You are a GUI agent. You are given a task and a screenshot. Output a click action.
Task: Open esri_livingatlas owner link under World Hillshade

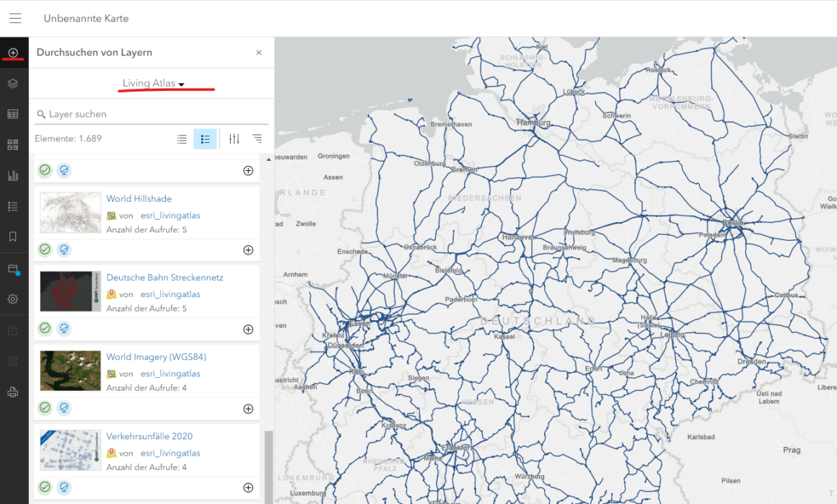170,216
